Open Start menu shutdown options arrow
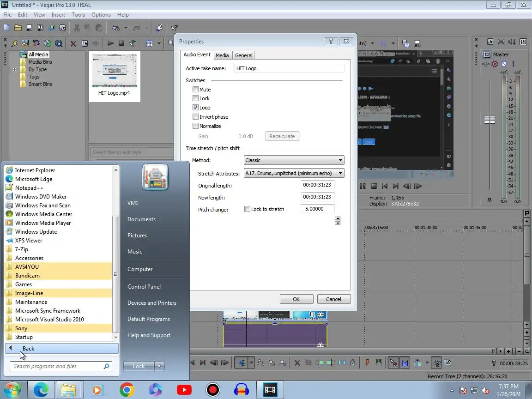The width and height of the screenshot is (532, 399). [x=159, y=366]
